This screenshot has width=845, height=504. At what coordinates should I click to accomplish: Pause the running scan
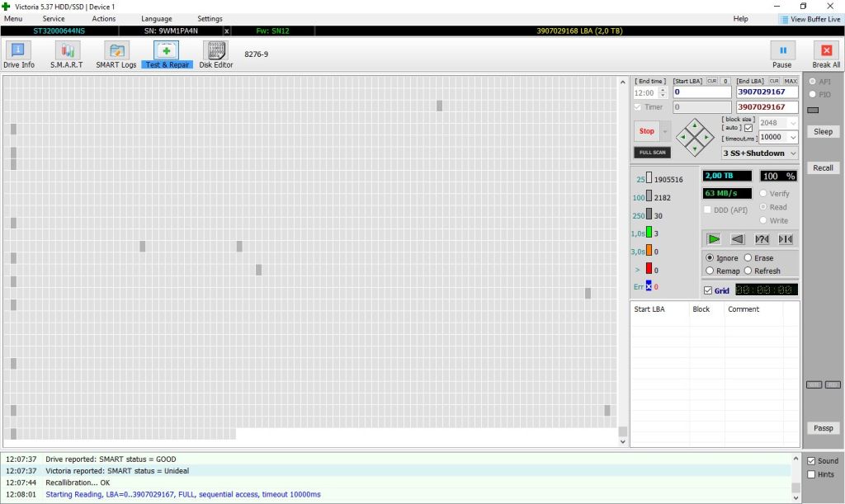(782, 55)
